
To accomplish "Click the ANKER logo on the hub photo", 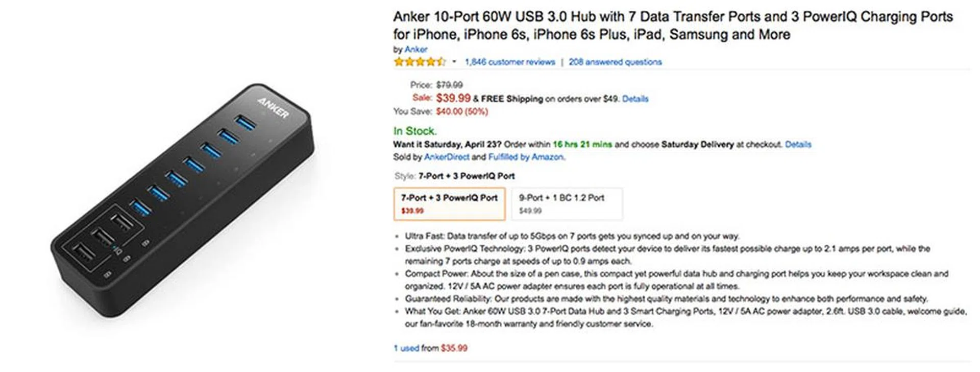I will pyautogui.click(x=273, y=108).
